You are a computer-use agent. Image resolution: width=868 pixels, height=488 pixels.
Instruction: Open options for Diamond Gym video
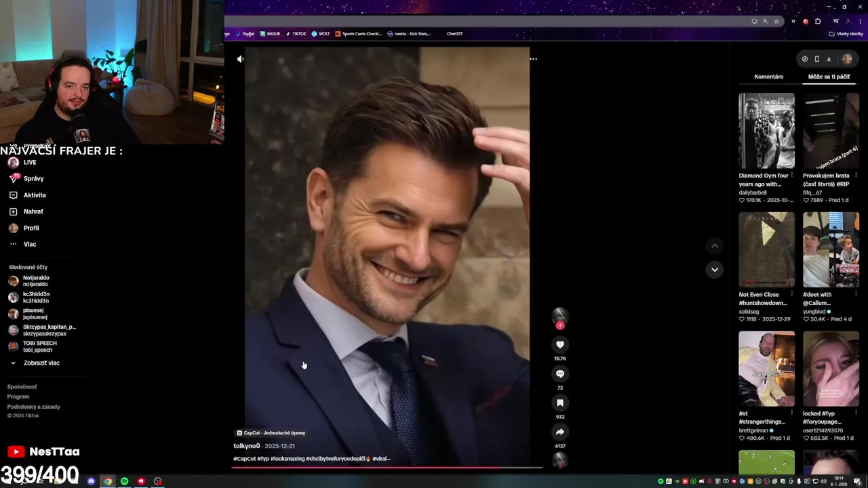point(791,176)
